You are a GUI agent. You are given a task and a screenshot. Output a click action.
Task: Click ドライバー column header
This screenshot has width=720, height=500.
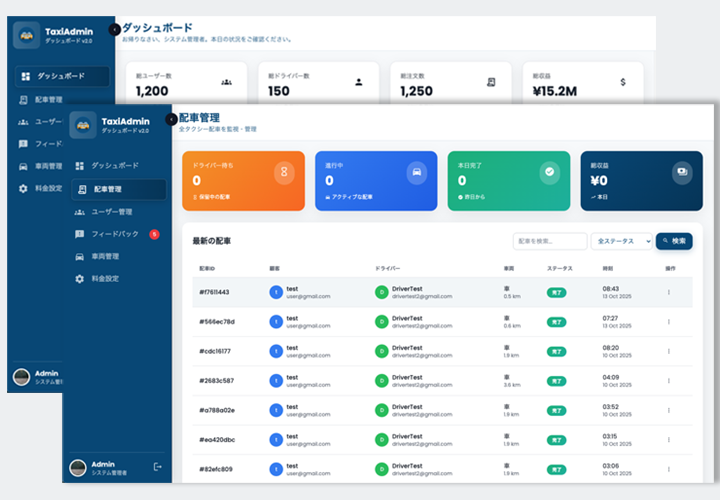(x=388, y=269)
